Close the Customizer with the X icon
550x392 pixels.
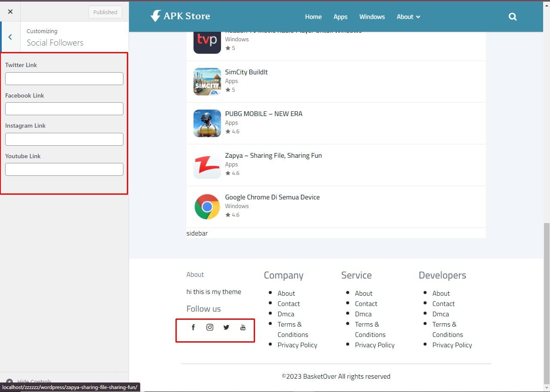(10, 12)
